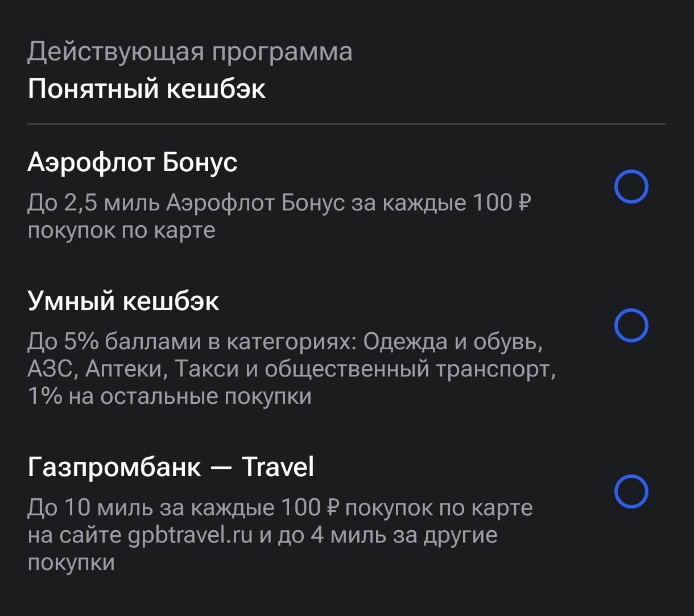Tap the "покупок по карте" line under Аэрофлот
The width and height of the screenshot is (694, 616).
121,230
